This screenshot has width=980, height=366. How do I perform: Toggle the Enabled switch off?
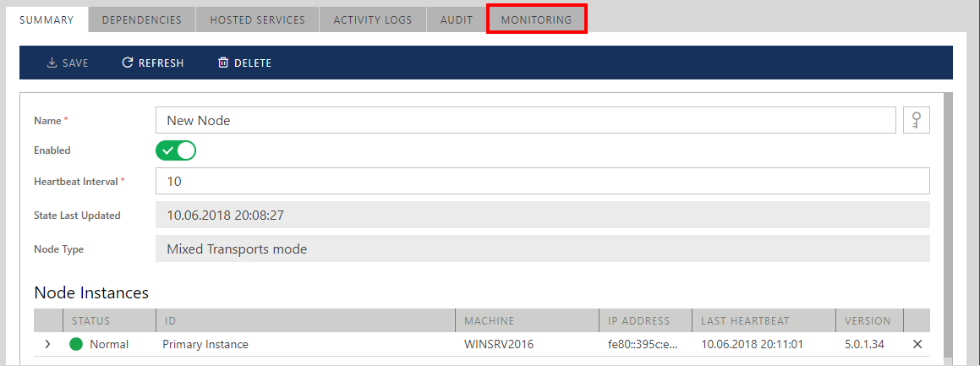click(x=176, y=150)
